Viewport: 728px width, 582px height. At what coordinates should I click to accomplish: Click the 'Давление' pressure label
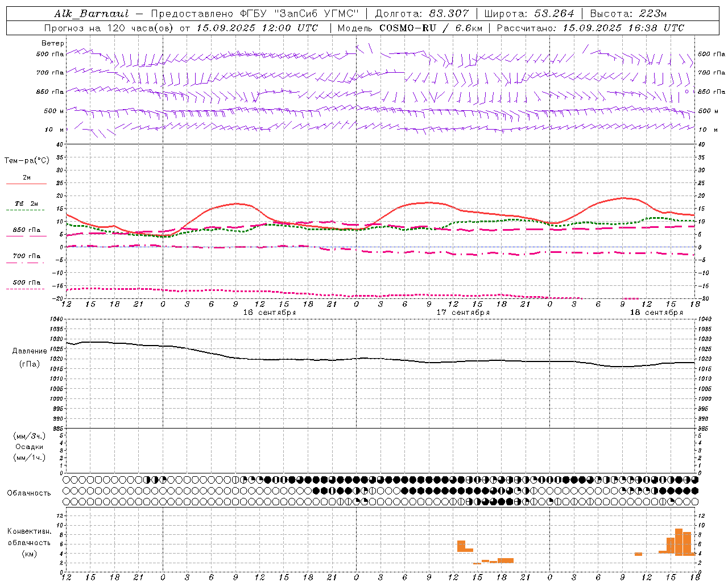tap(30, 351)
